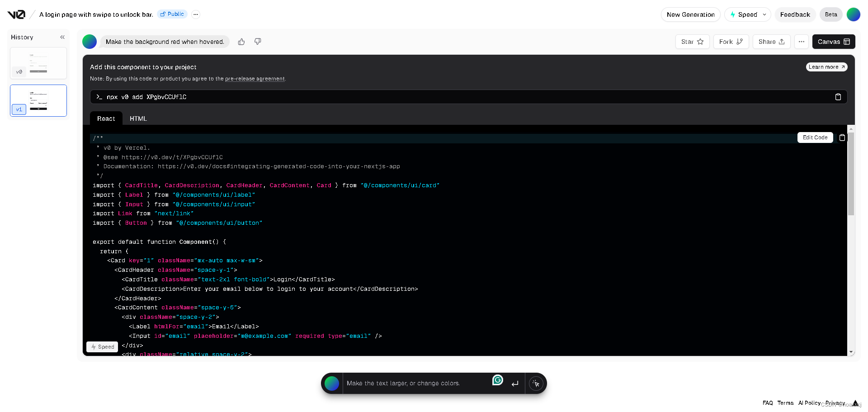The height and width of the screenshot is (412, 868).
Task: Open user avatar in top right corner
Action: click(853, 14)
